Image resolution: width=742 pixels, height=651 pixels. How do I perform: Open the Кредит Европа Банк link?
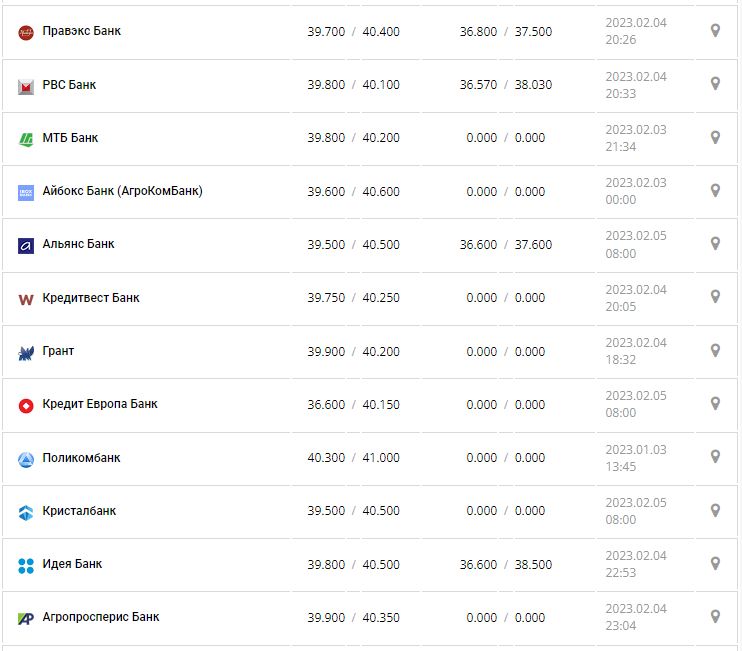[100, 404]
